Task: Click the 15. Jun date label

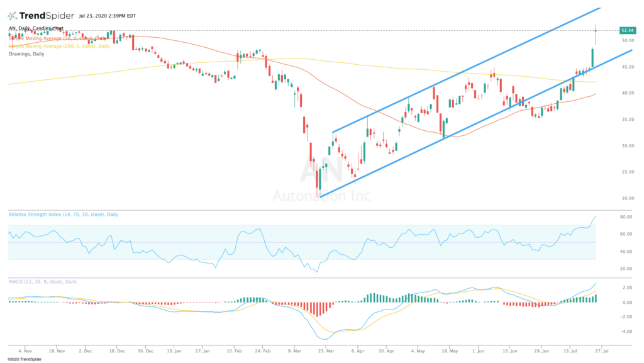Action: 509,351
